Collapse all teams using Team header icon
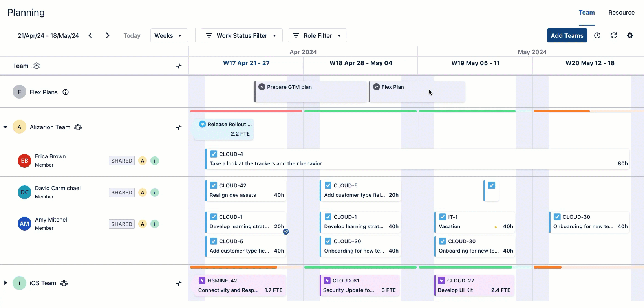The width and height of the screenshot is (644, 308). tap(179, 66)
